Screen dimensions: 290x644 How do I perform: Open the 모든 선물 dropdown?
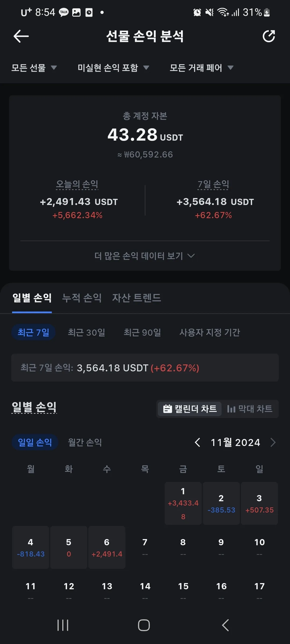tap(34, 68)
